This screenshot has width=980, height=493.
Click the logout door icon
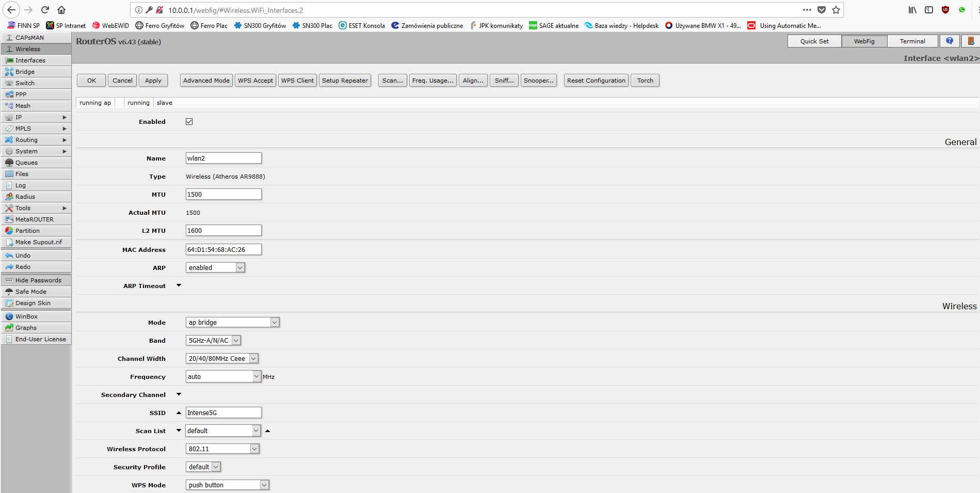pos(971,41)
